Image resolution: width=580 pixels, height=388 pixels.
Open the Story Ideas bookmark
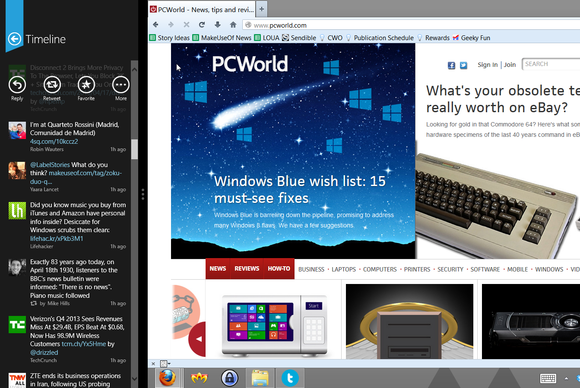pyautogui.click(x=169, y=38)
